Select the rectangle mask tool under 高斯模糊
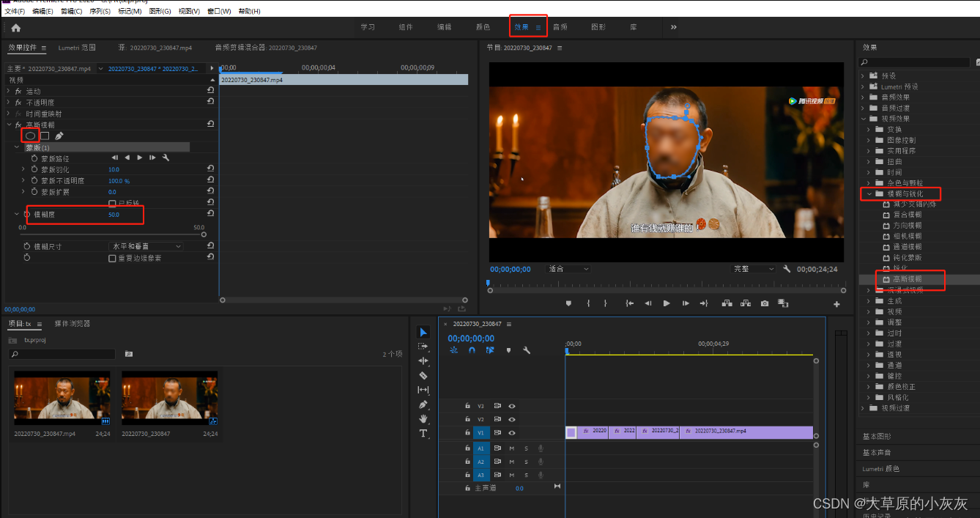This screenshot has height=518, width=980. 45,136
